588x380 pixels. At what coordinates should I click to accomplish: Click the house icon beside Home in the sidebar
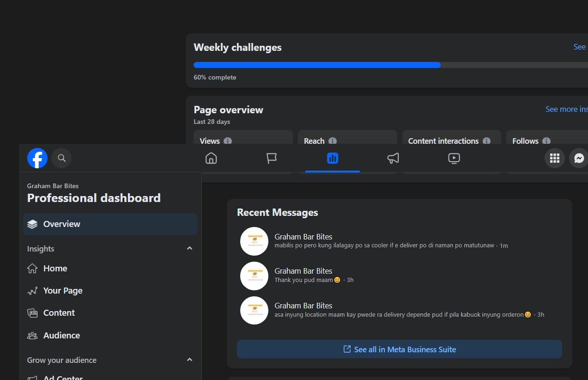(32, 269)
